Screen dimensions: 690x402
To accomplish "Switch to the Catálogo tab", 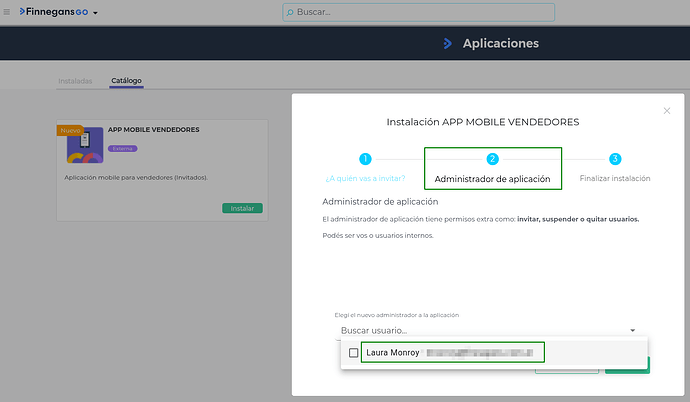I will pos(126,81).
